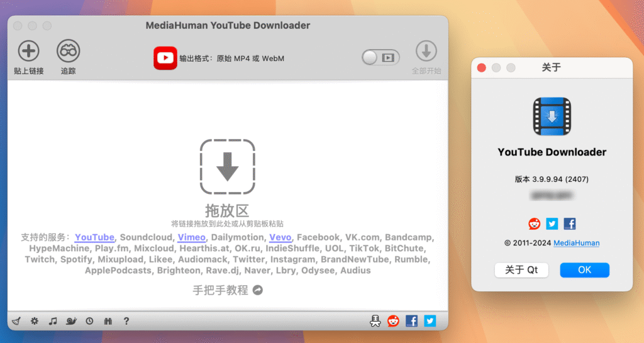Screen dimensions: 644x343
Task: Toggle the video mode switch in toolbar
Action: (x=380, y=57)
